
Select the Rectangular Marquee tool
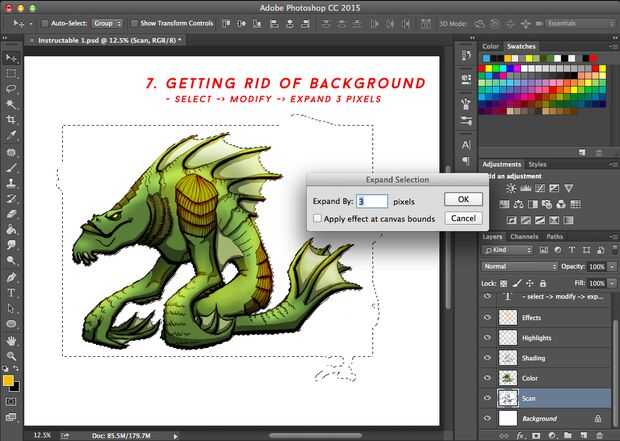11,73
